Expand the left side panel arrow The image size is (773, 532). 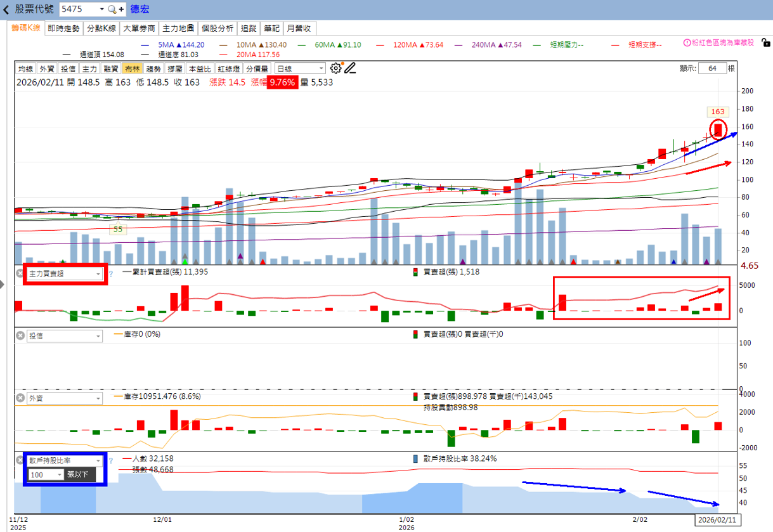[3, 285]
